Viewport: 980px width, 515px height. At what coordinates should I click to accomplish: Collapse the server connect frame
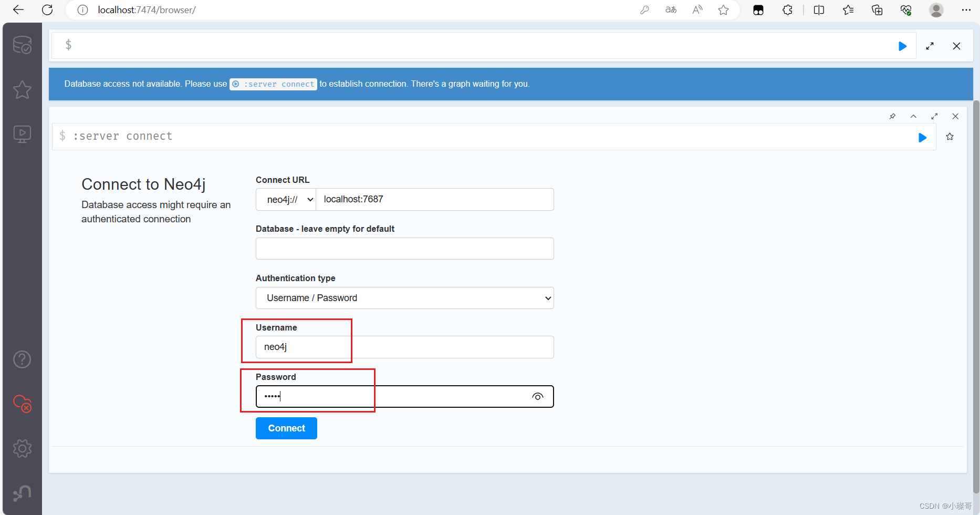pos(913,116)
